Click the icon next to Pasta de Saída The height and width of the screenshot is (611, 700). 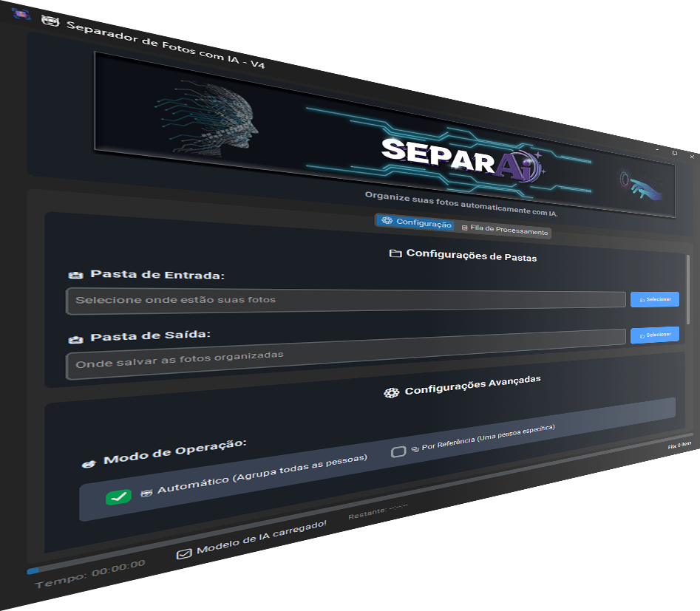(75, 339)
